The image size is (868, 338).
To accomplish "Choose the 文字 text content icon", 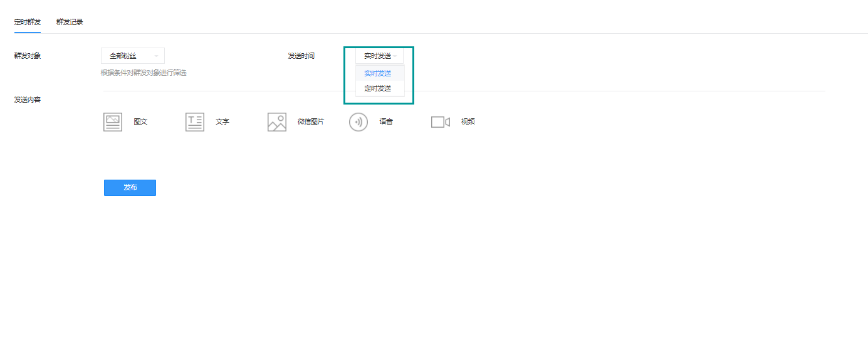I will tap(195, 121).
